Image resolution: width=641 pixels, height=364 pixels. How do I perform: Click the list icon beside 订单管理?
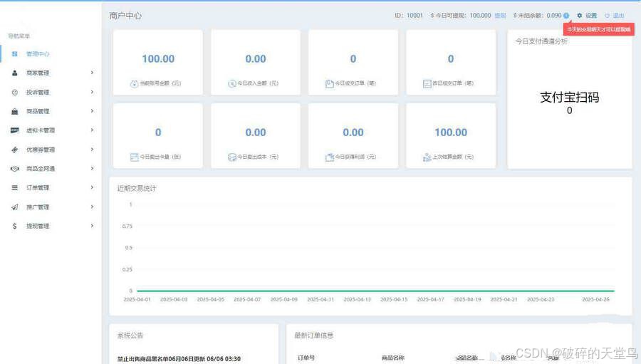pos(15,188)
